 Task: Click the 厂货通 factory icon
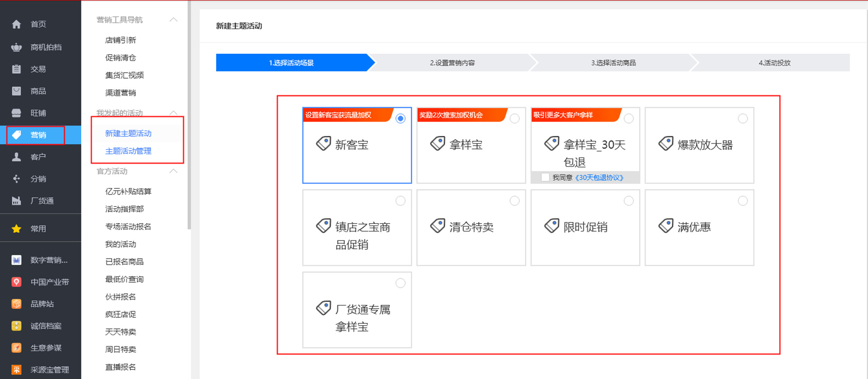click(x=16, y=201)
